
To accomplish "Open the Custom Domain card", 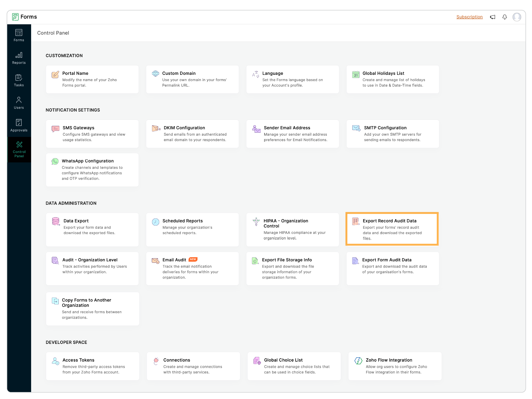I will (192, 79).
